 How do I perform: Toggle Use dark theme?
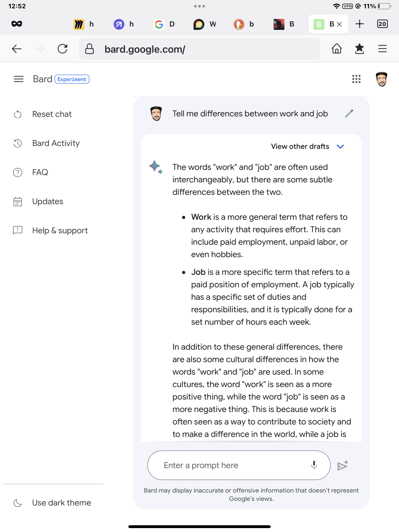[x=61, y=503]
